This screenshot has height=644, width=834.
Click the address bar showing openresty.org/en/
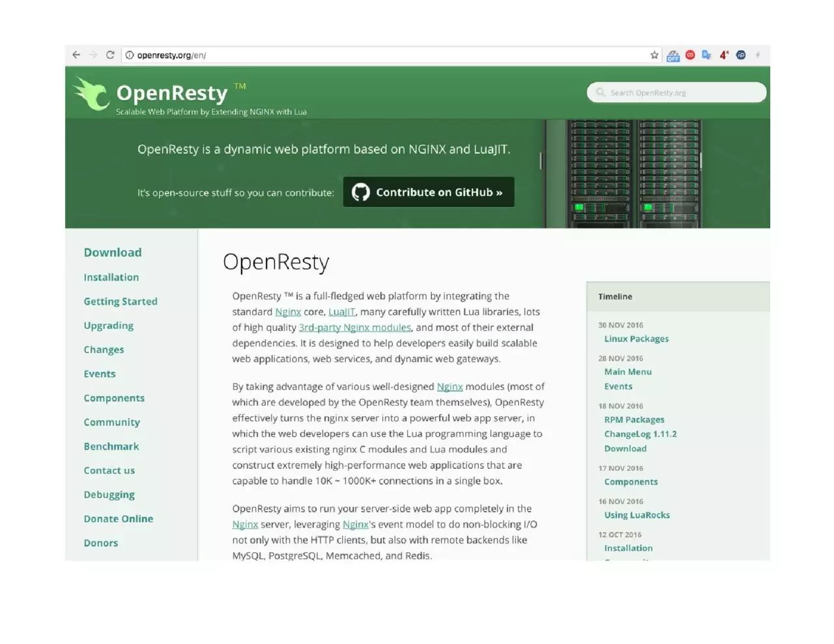point(391,55)
